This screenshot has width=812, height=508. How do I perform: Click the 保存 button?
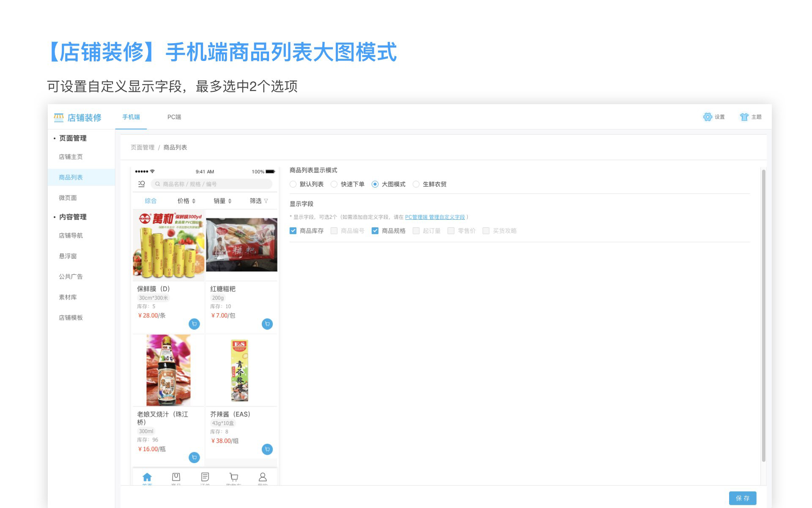[x=742, y=498]
